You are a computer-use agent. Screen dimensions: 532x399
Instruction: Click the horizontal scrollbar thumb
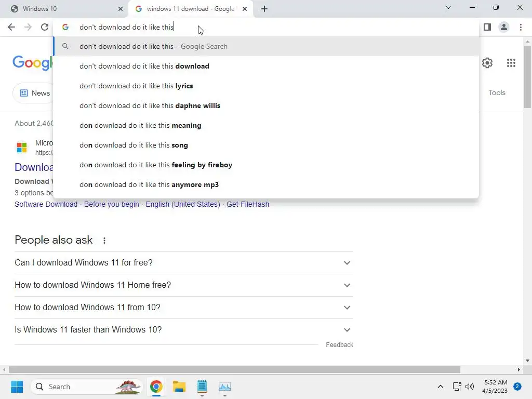click(234, 369)
